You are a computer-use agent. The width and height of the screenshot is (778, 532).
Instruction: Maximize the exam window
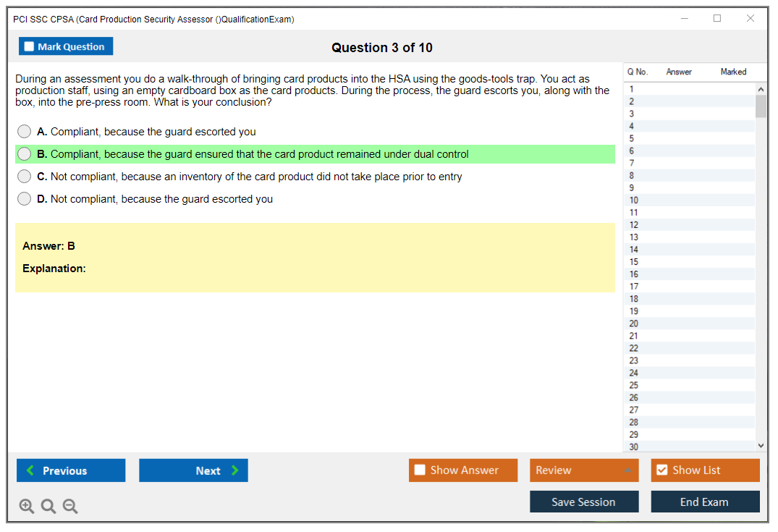pos(717,19)
